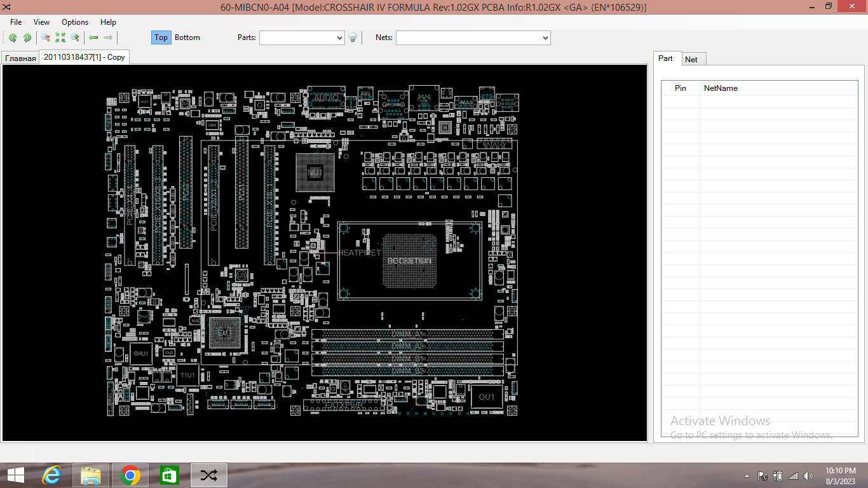Click the zoom out magnifier icon

(x=46, y=37)
